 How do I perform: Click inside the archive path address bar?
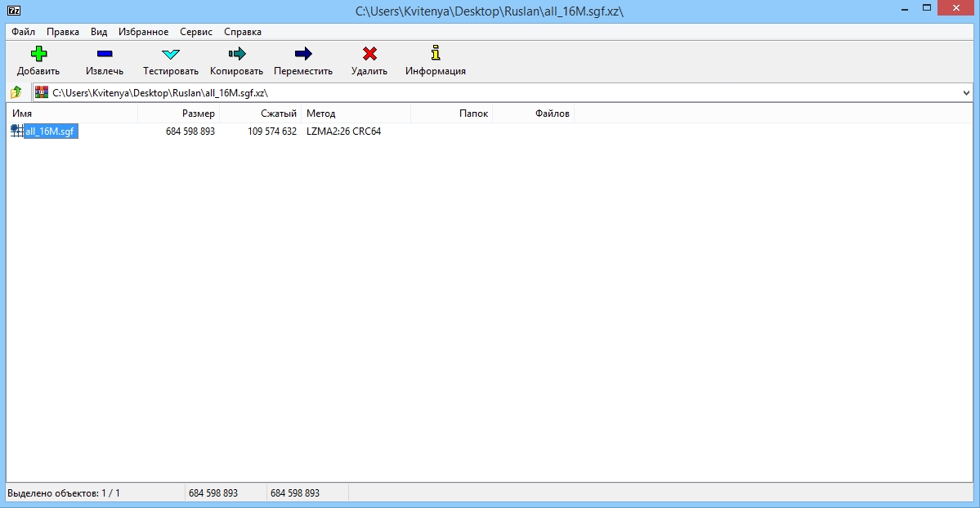[409, 91]
